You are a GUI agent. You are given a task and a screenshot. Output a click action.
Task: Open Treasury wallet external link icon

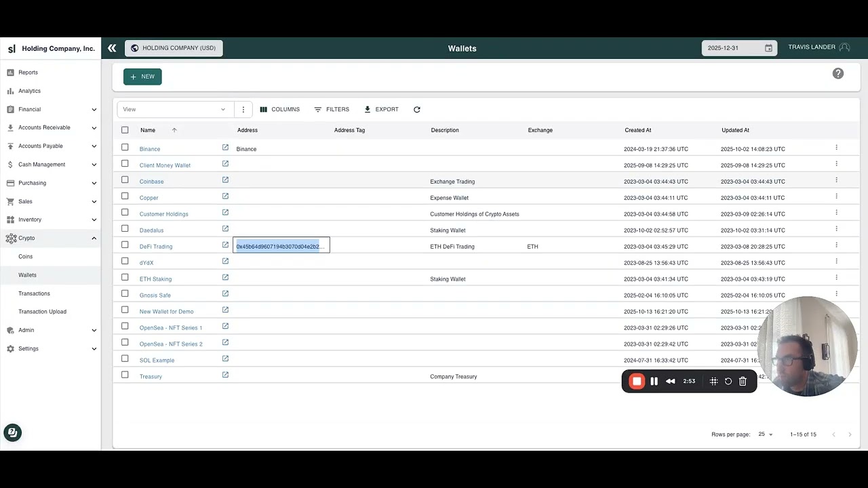click(x=225, y=375)
